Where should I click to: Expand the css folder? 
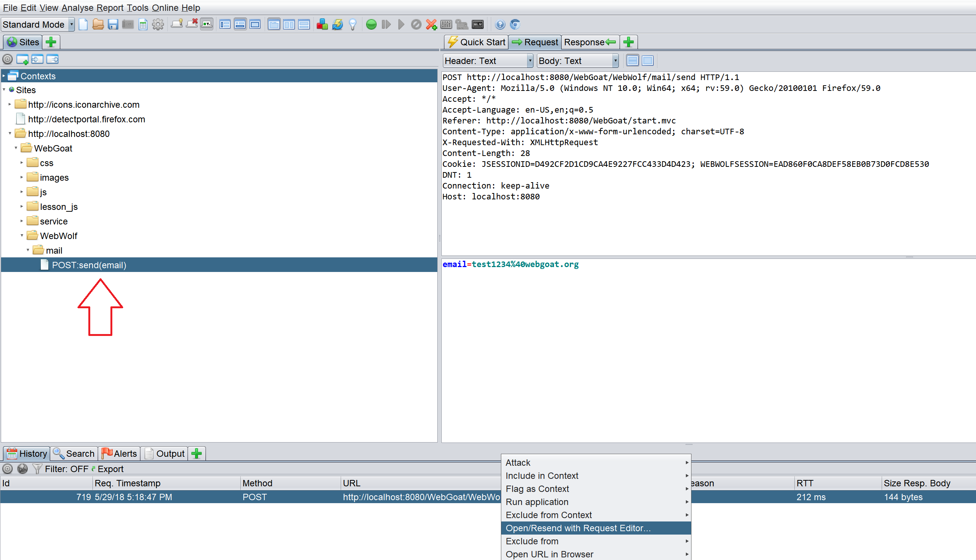click(x=22, y=163)
